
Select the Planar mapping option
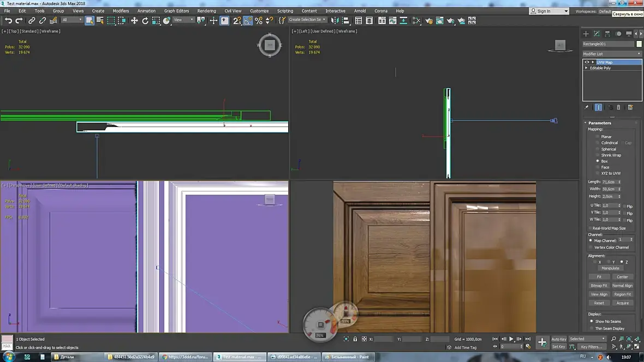click(x=598, y=137)
